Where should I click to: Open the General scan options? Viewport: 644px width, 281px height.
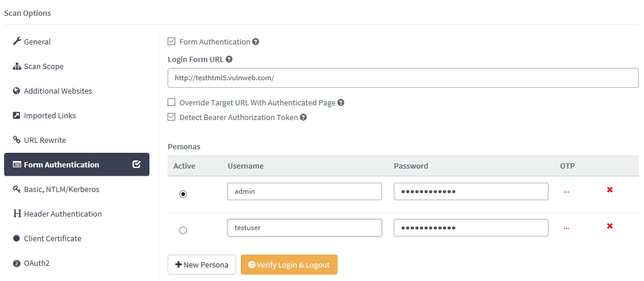pos(37,42)
